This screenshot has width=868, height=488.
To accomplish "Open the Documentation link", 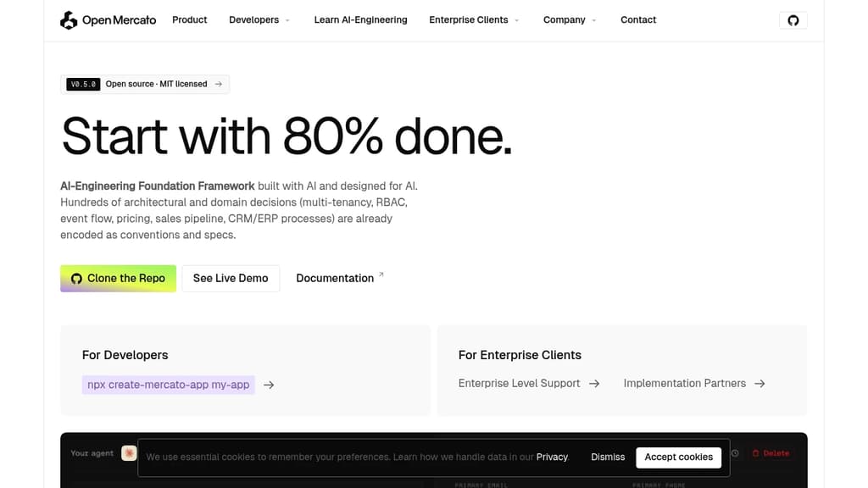I will point(334,278).
